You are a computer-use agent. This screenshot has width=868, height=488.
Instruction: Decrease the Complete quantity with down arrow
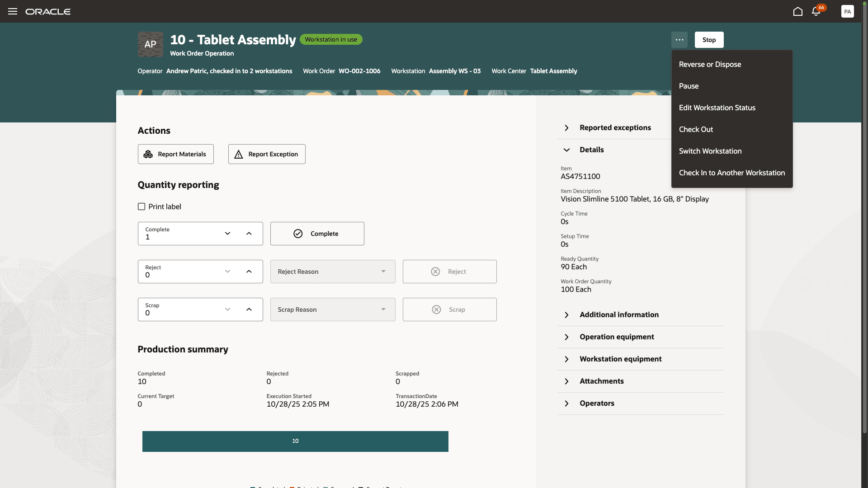click(227, 234)
